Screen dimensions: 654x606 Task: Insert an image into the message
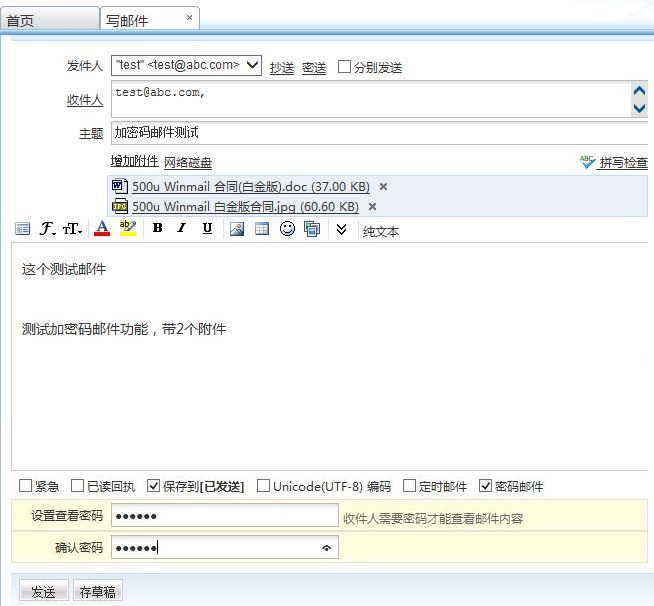tap(236, 229)
